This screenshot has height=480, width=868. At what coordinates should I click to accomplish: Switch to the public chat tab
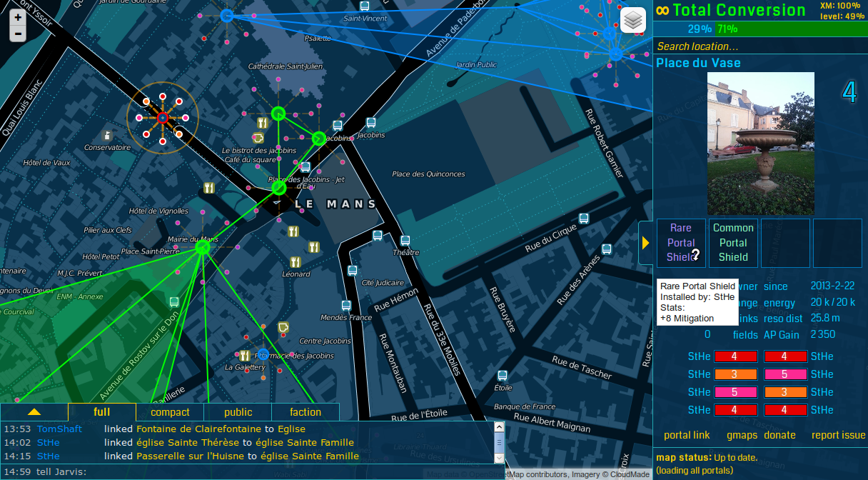(x=238, y=412)
